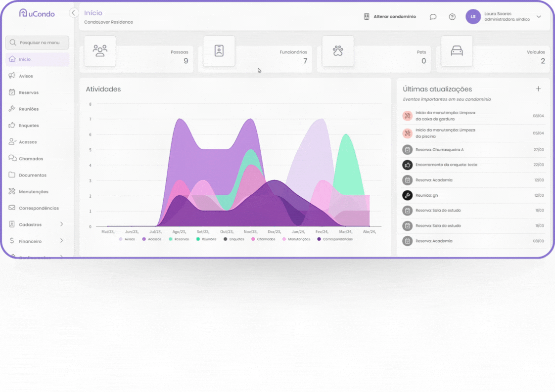555x392 pixels.
Task: Collapse the sidebar with the arrow button
Action: (x=73, y=13)
